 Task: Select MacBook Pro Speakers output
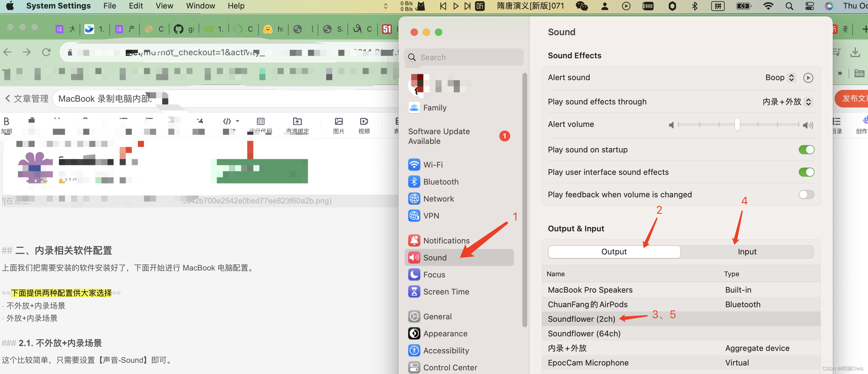coord(681,290)
